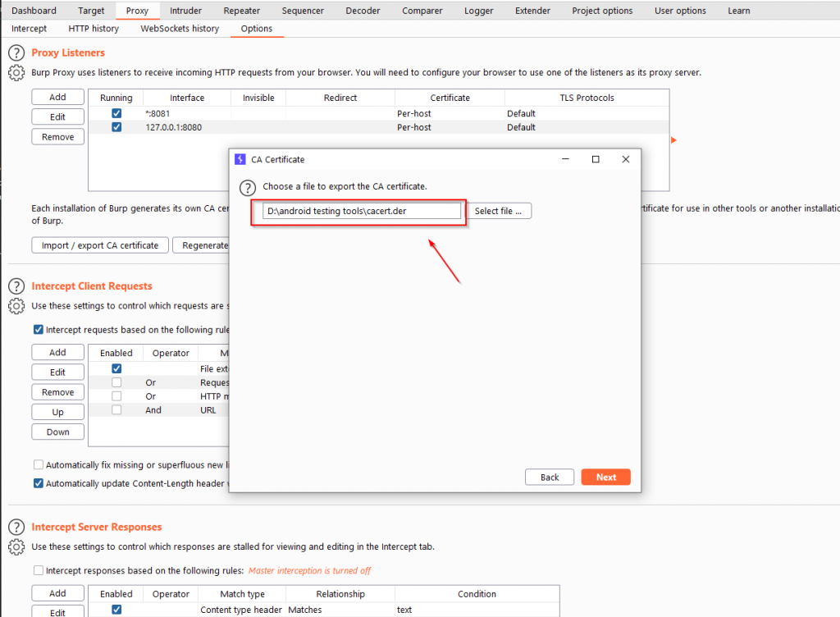This screenshot has width=840, height=617.
Task: Open the Intercept Server Responses settings gear
Action: (16, 546)
